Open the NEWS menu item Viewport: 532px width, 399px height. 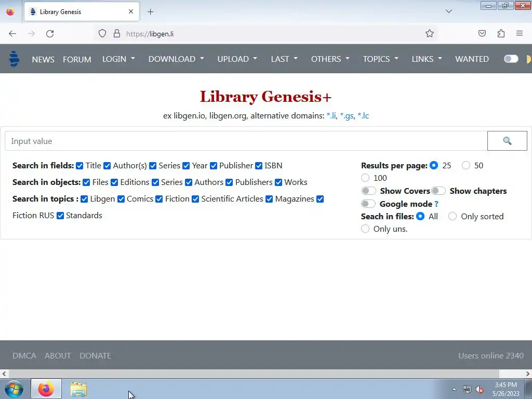point(43,59)
